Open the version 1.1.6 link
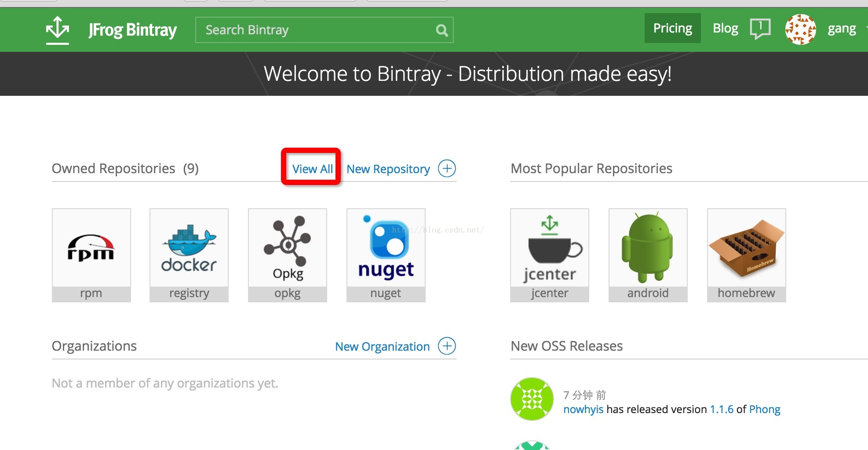Screen dimensions: 868x450 click(722, 409)
